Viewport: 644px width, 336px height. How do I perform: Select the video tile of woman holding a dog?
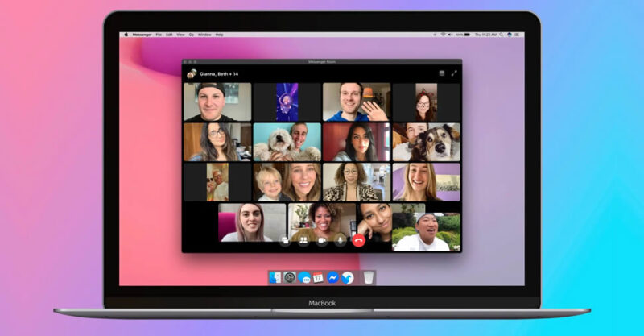click(287, 142)
